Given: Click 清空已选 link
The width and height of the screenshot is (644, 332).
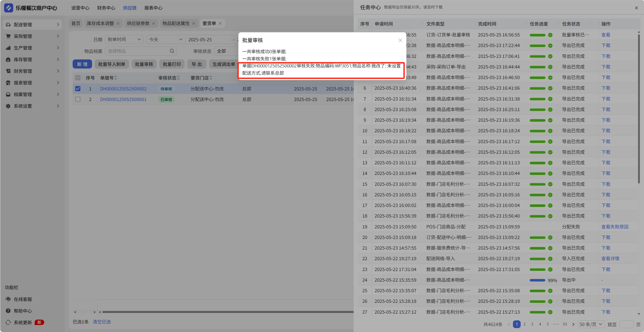Looking at the screenshot, I should [102, 322].
